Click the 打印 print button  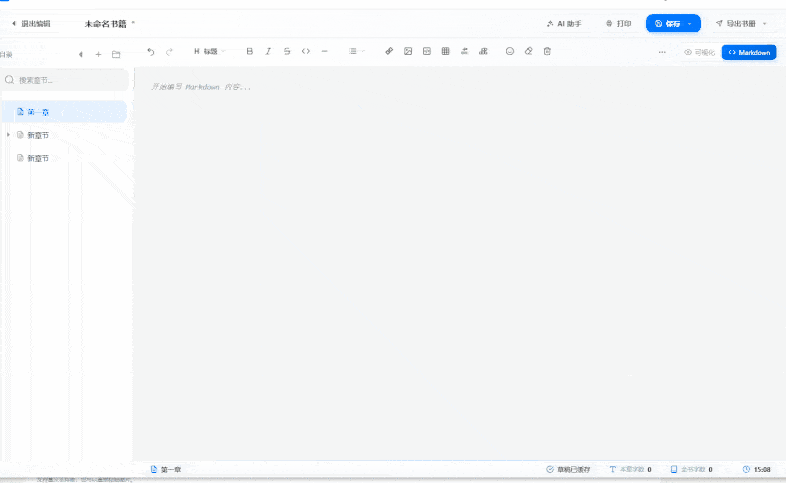[x=618, y=24]
